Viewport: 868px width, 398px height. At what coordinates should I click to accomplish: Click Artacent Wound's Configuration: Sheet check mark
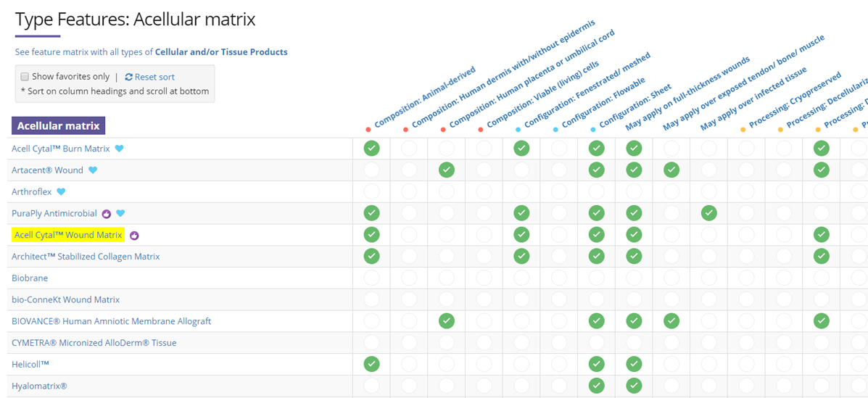596,170
